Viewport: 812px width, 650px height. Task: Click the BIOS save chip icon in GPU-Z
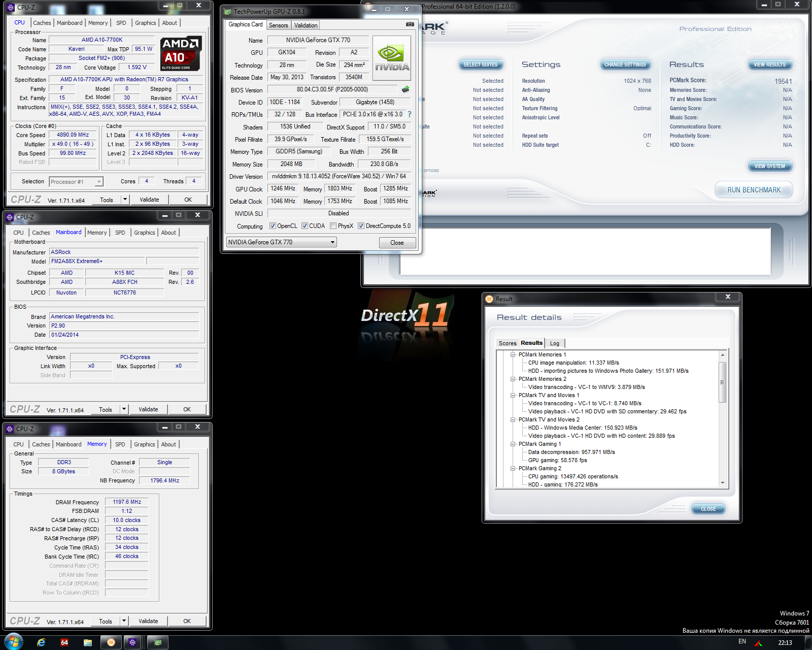[x=405, y=89]
